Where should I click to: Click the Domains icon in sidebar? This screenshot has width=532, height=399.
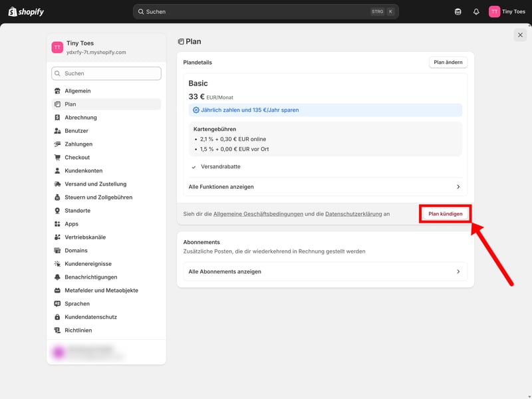(x=58, y=251)
